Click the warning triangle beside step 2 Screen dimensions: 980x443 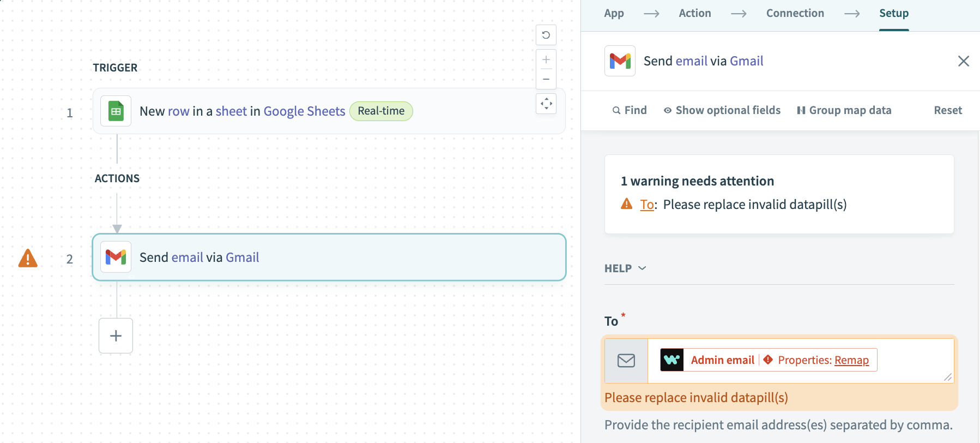tap(28, 258)
